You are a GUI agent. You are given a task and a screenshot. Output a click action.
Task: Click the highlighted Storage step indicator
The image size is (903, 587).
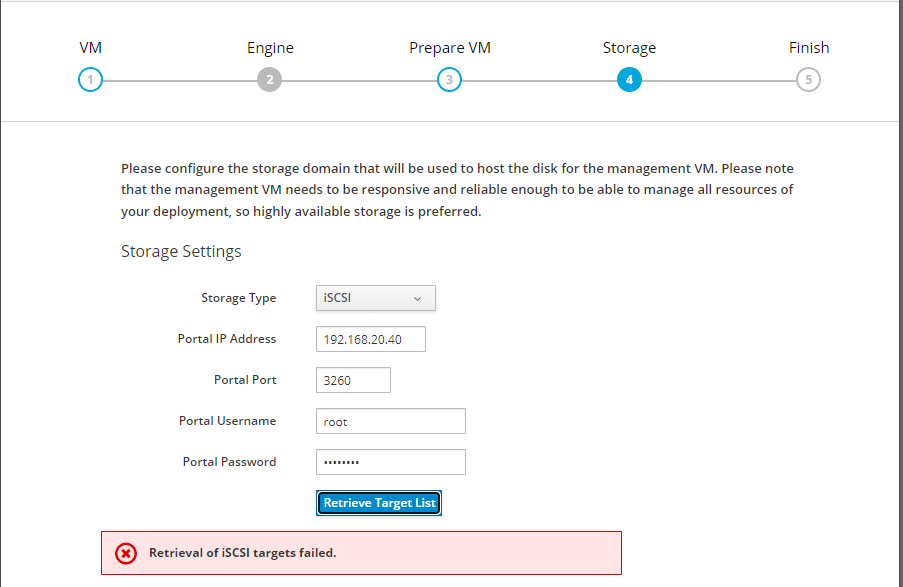point(629,79)
